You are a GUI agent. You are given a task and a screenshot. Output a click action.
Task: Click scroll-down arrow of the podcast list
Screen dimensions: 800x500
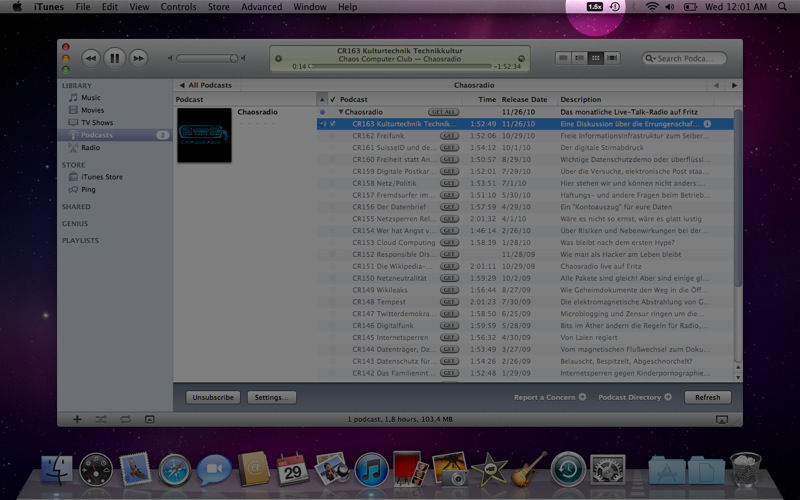738,378
